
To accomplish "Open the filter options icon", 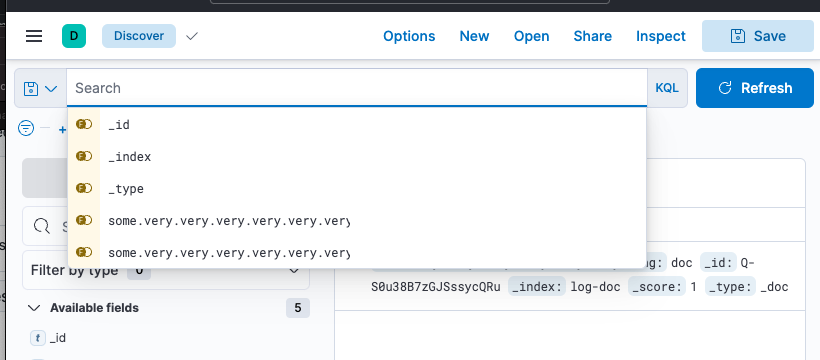I will click(x=26, y=128).
